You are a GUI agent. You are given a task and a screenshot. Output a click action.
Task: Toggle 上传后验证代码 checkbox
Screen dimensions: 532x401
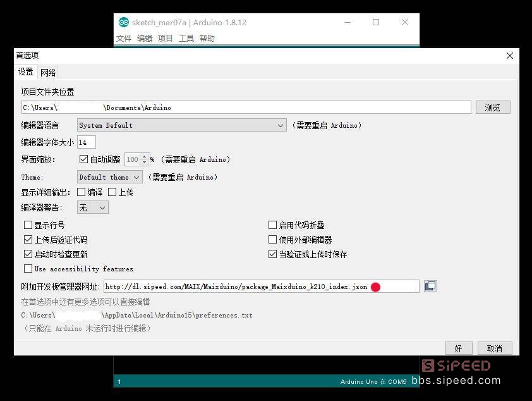(x=28, y=239)
